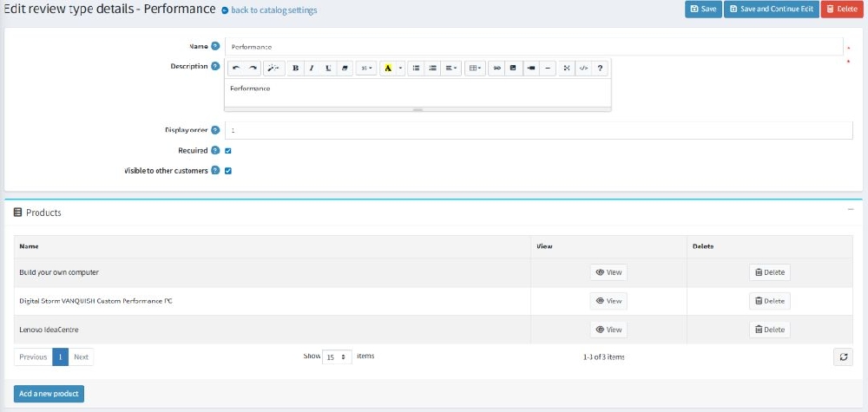The image size is (868, 412).
Task: Click Save and Continue Edit
Action: point(771,9)
